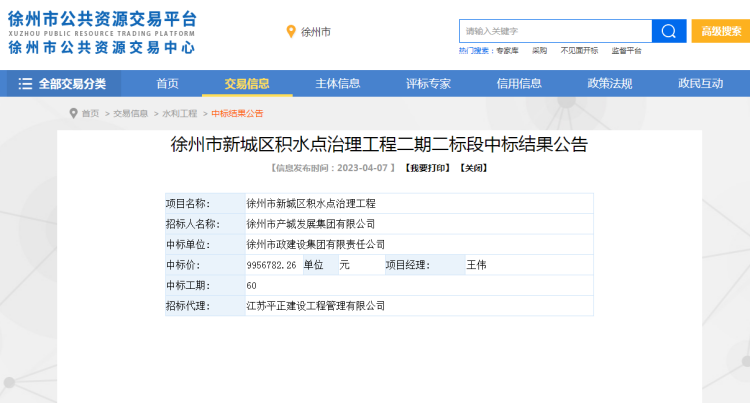
Task: Click the 项目经理 label cell
Action: [x=425, y=265]
